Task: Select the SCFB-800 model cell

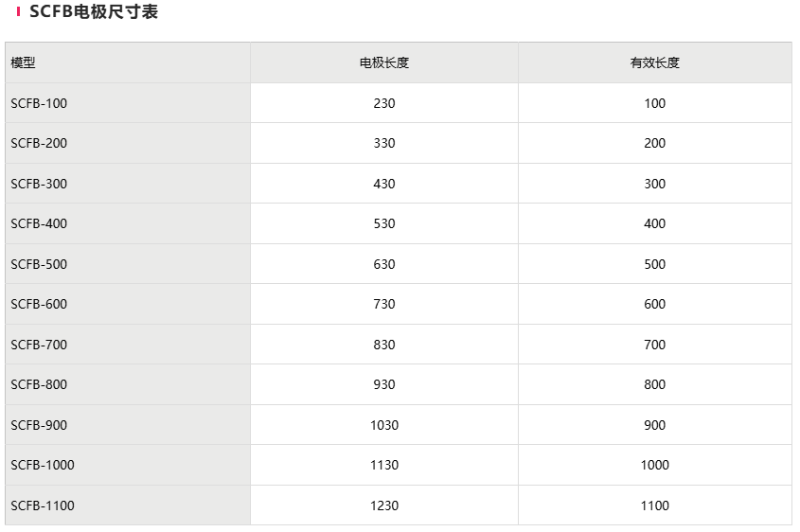Action: [x=39, y=384]
